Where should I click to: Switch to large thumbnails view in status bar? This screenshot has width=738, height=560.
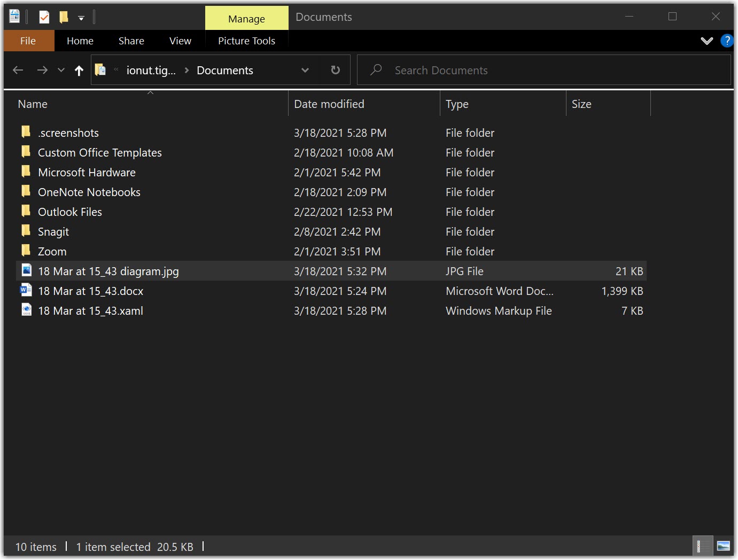coord(723,546)
